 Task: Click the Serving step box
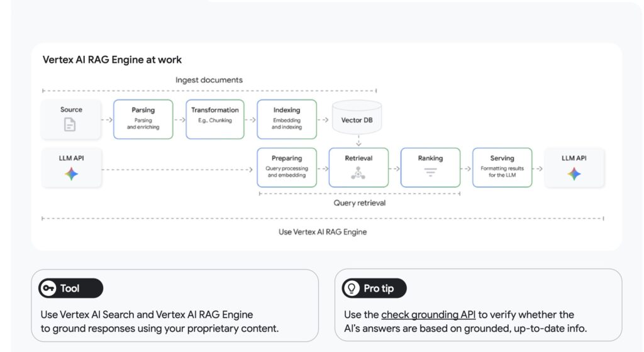502,167
